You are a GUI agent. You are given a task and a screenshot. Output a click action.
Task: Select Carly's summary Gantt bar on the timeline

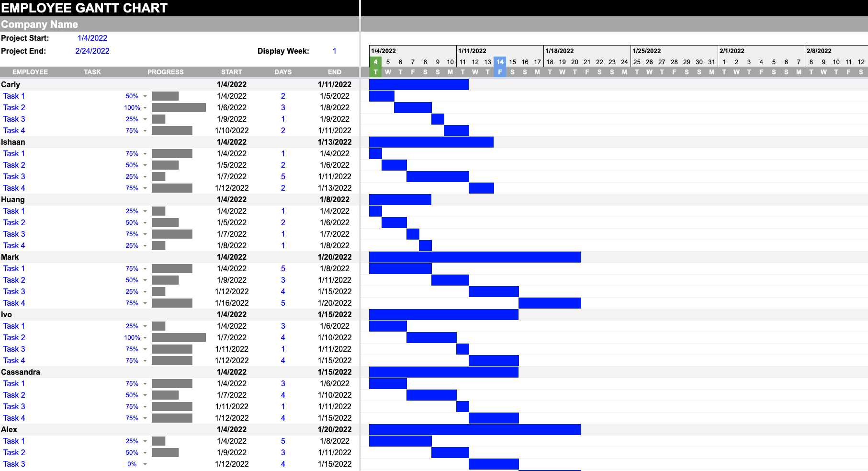tap(419, 84)
